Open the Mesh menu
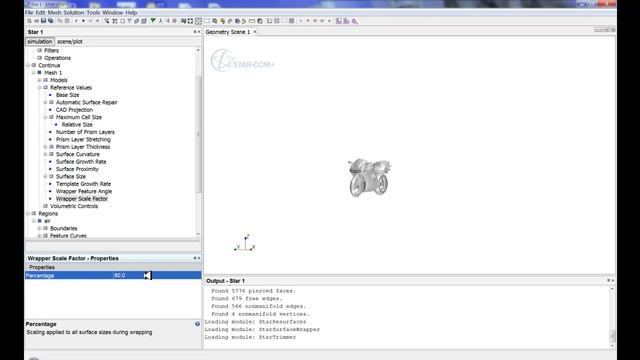Viewport: 640px width, 360px height. (54, 13)
